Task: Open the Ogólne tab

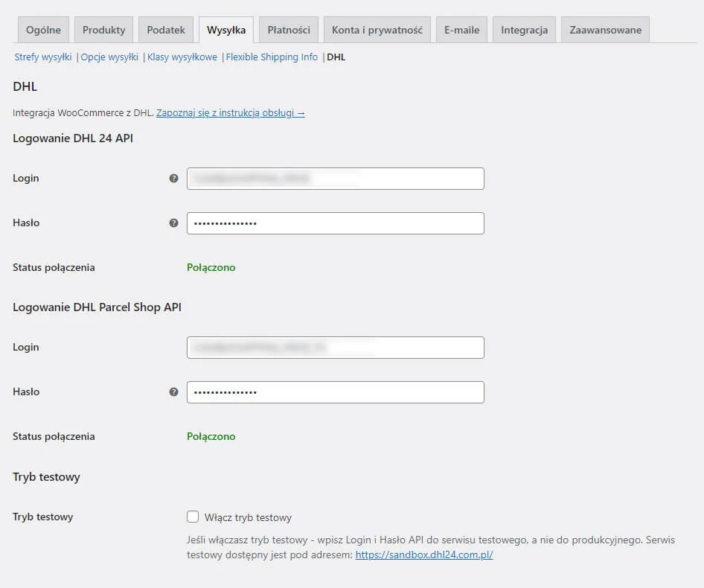Action: 43,30
